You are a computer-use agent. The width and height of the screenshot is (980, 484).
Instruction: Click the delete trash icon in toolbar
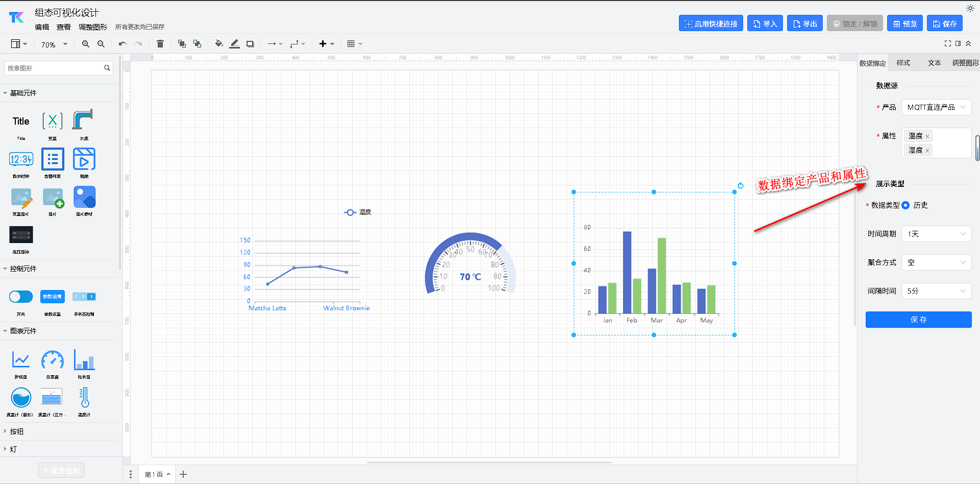(160, 44)
